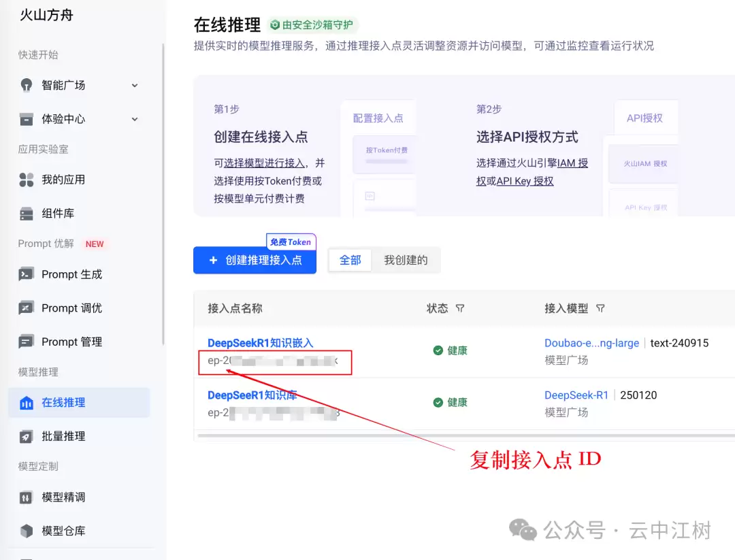The image size is (735, 560).
Task: Open the 体验中心 sidebar item
Action: coord(79,119)
